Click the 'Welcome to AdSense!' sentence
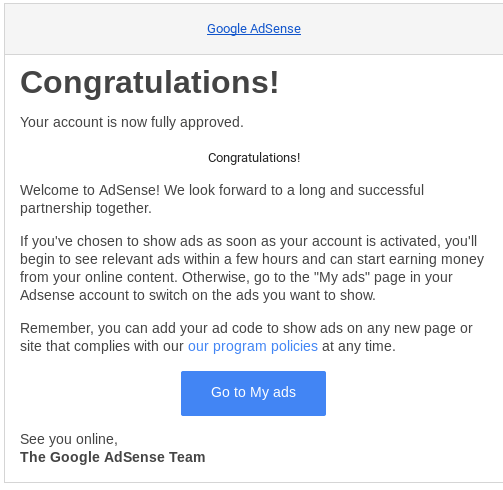The height and width of the screenshot is (490, 503). tap(90, 190)
